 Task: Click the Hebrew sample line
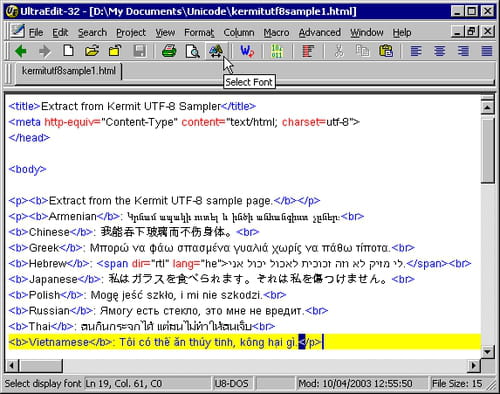(240, 264)
